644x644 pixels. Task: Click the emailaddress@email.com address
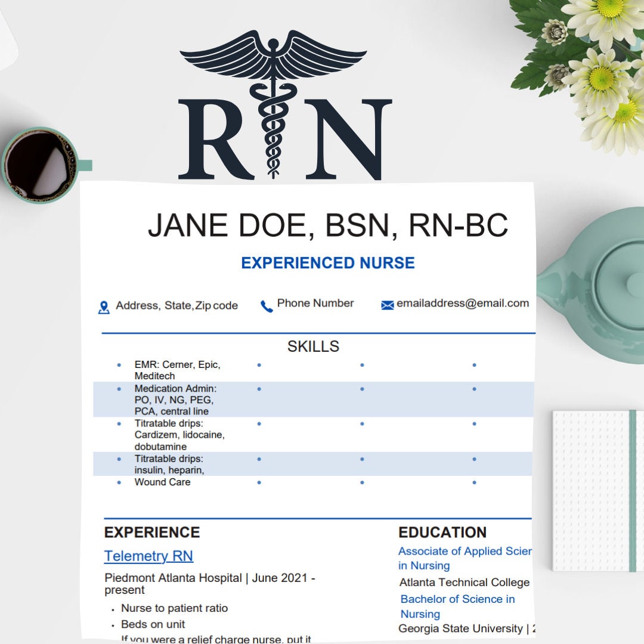462,303
